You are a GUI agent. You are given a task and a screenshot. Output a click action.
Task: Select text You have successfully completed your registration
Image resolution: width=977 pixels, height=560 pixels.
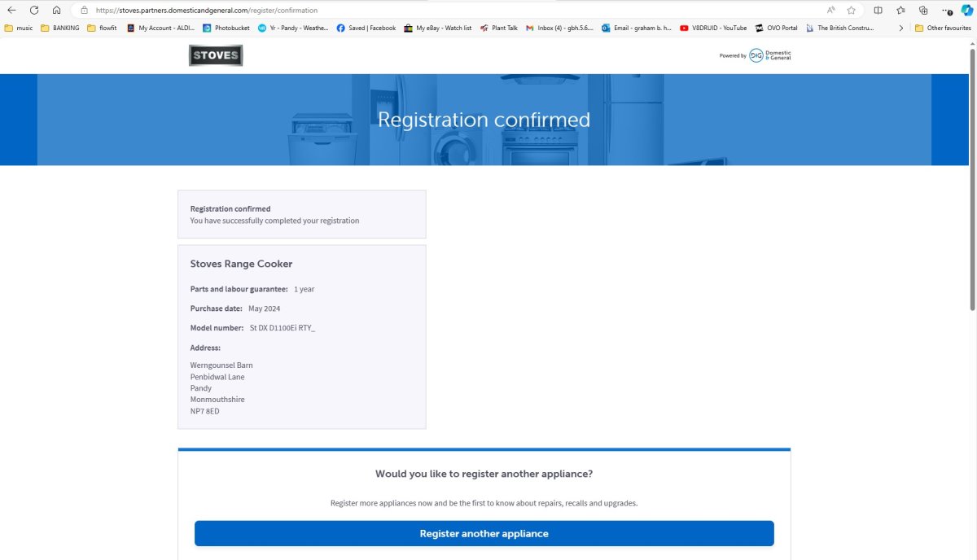[274, 221]
